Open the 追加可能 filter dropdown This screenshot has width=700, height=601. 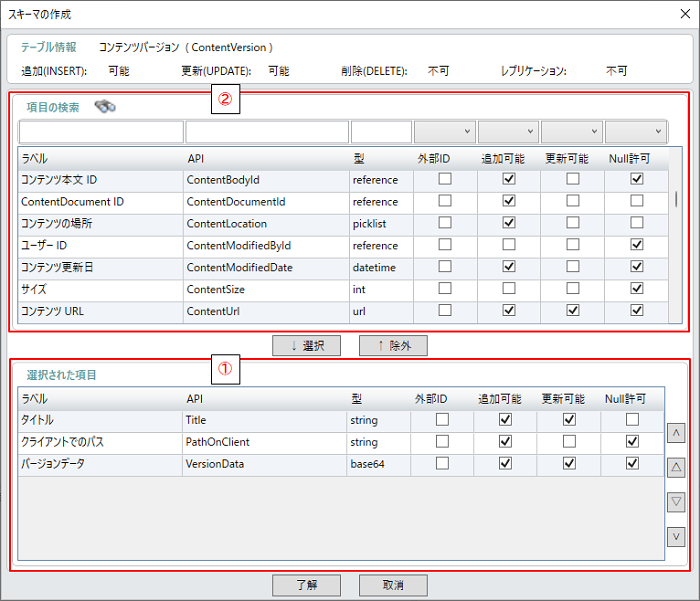click(x=508, y=132)
